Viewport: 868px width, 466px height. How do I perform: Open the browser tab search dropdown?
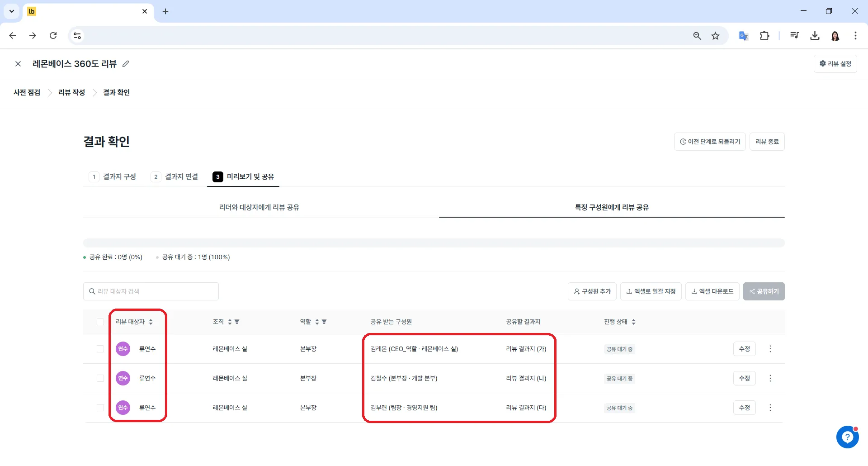tap(12, 11)
